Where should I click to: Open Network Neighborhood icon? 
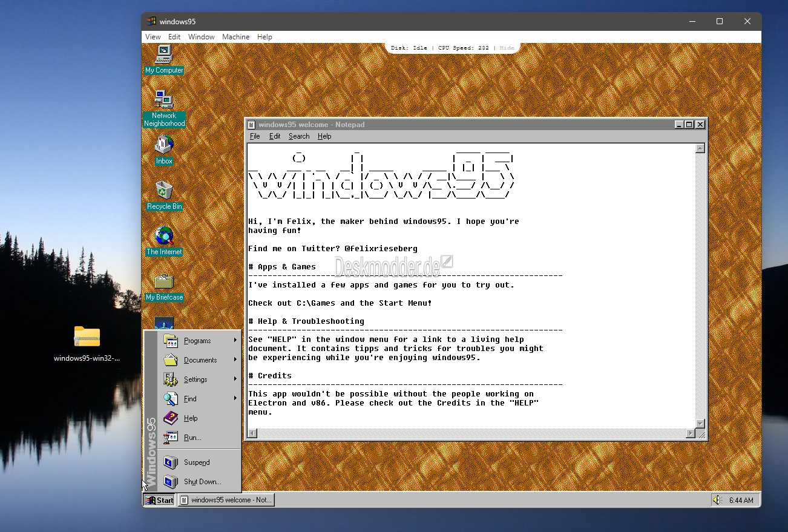164,108
